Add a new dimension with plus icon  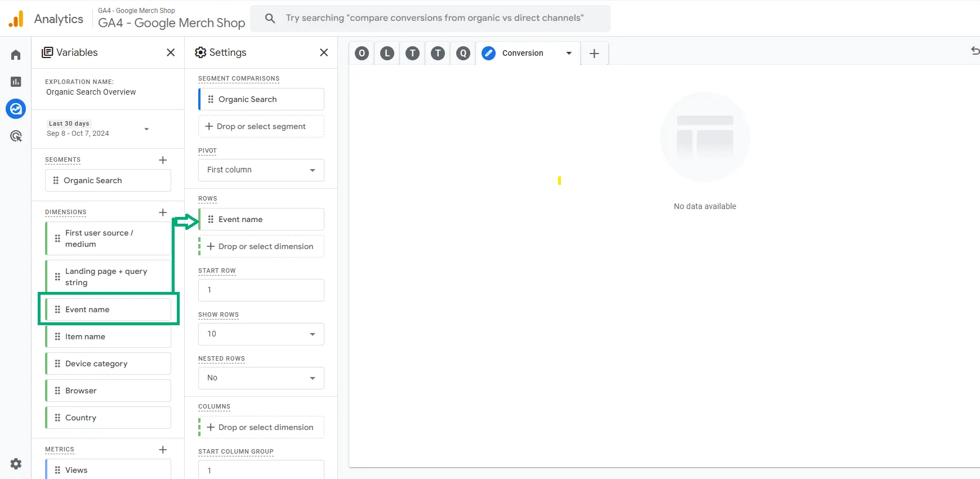coord(163,212)
